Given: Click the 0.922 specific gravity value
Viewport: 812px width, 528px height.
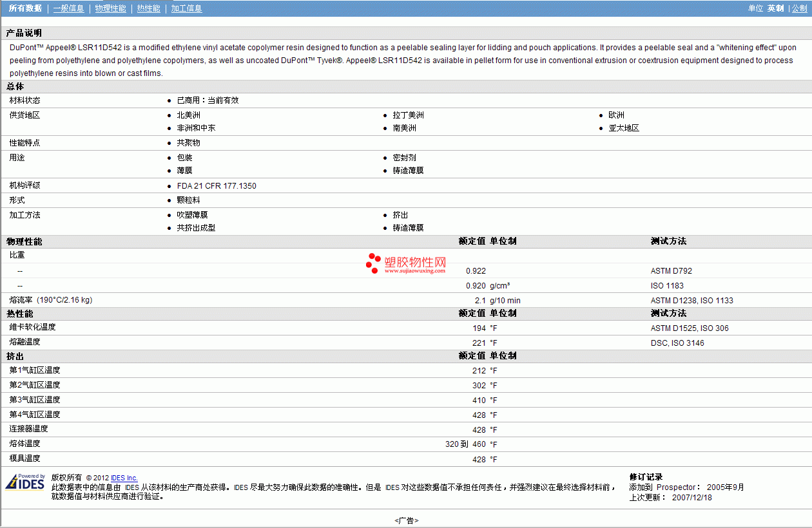Looking at the screenshot, I should (x=476, y=271).
